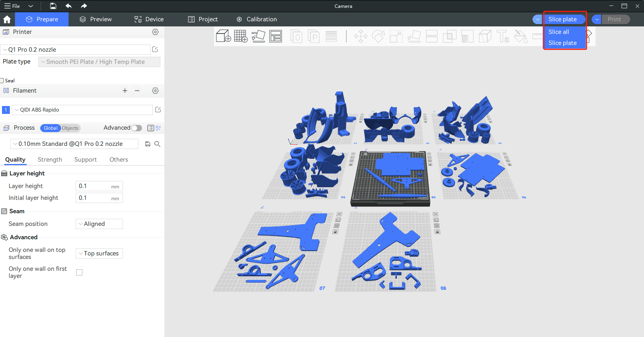Switch process scope to Objects
The height and width of the screenshot is (337, 644).
(70, 128)
